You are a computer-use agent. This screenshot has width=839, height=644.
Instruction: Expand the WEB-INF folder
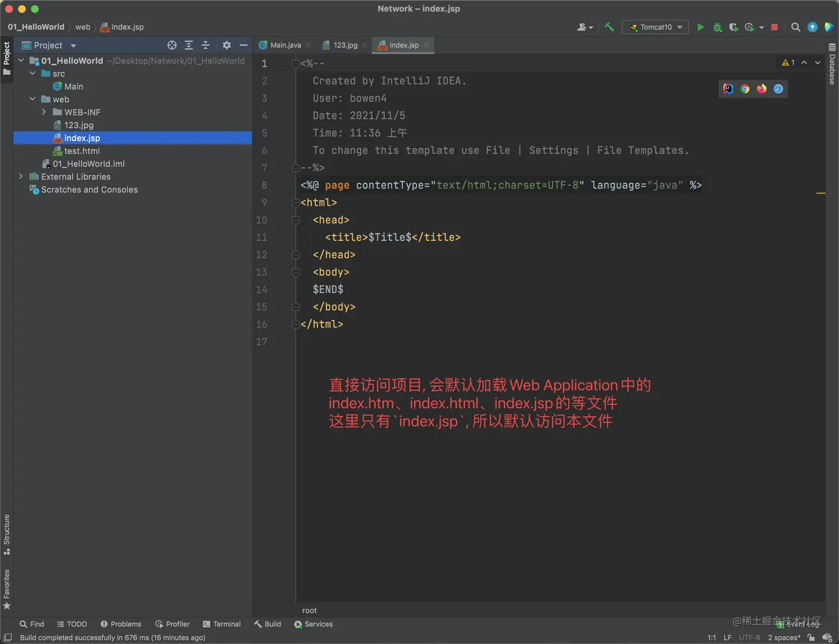44,111
